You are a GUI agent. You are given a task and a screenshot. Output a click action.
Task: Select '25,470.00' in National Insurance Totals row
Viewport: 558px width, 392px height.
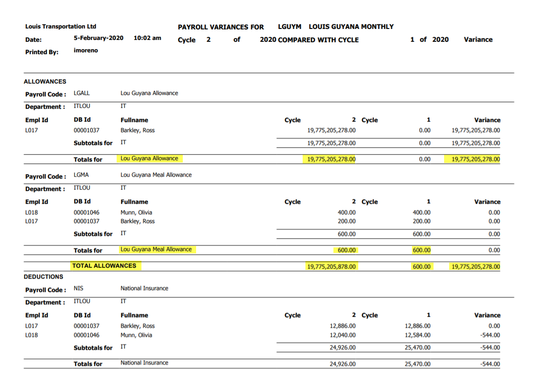(x=417, y=364)
